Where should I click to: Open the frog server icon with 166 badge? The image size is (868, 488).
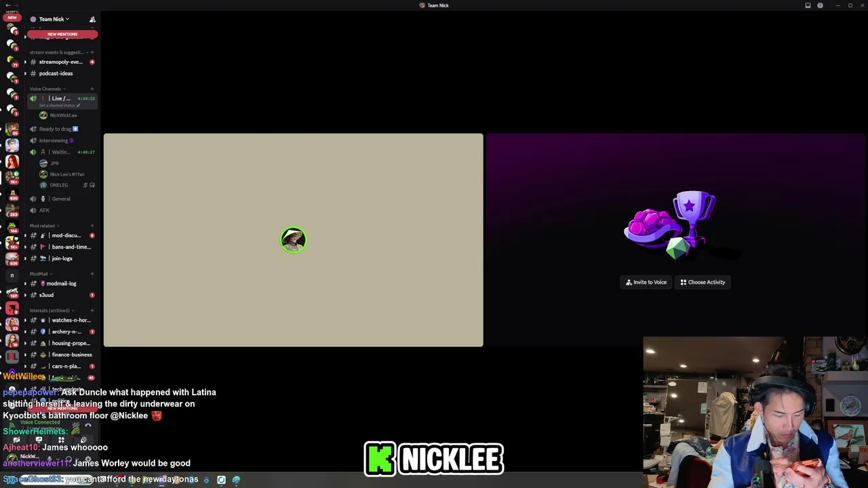(12, 226)
